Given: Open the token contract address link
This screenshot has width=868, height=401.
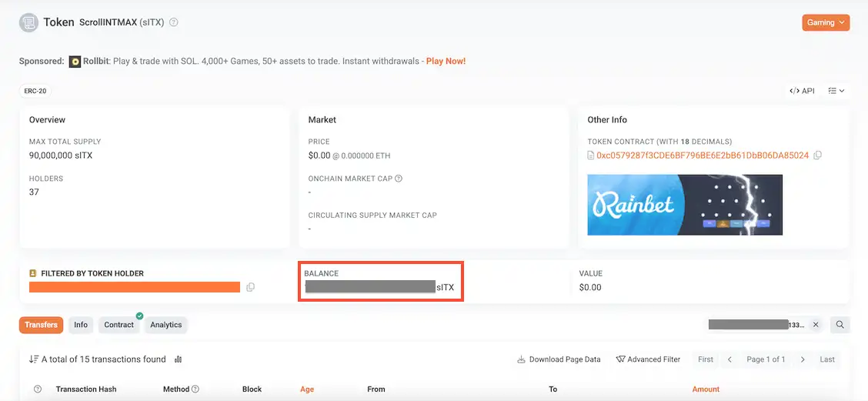Looking at the screenshot, I should pyautogui.click(x=703, y=155).
